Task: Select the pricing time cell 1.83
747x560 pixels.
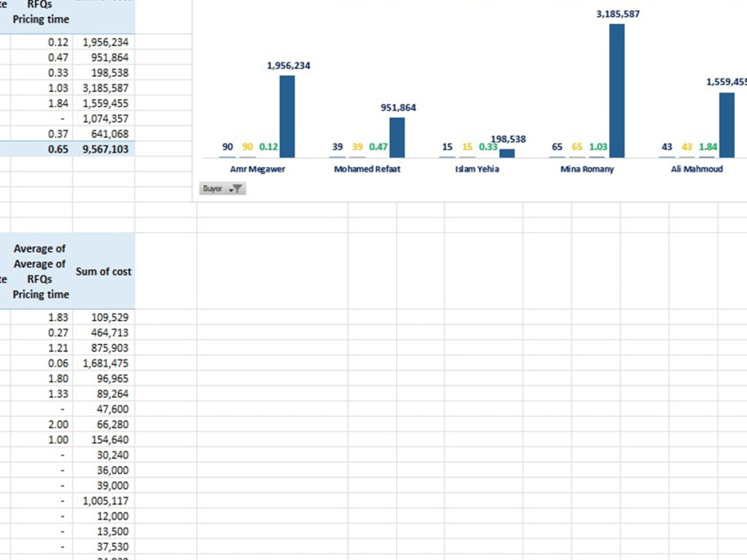Action: point(41,317)
